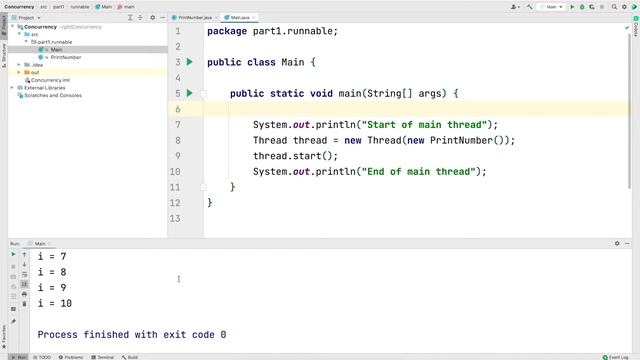Select PrintNumber class in project tree

click(x=65, y=57)
